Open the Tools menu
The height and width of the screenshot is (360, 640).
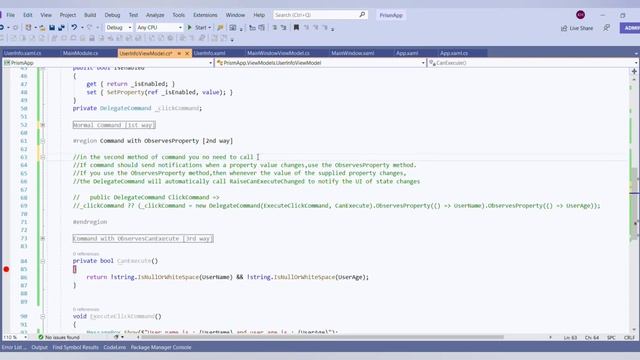click(x=178, y=15)
